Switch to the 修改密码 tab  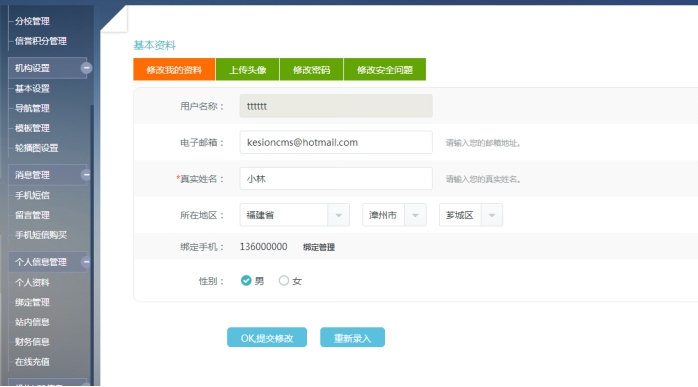point(312,69)
